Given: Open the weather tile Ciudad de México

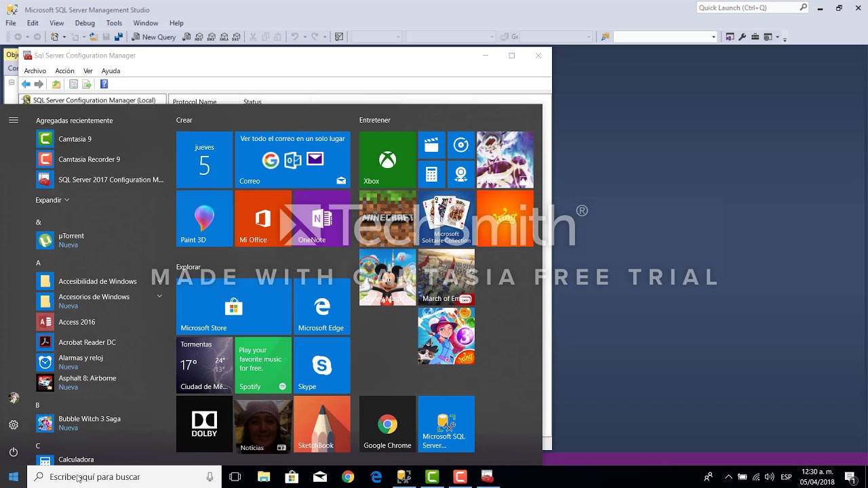Looking at the screenshot, I should tap(204, 365).
